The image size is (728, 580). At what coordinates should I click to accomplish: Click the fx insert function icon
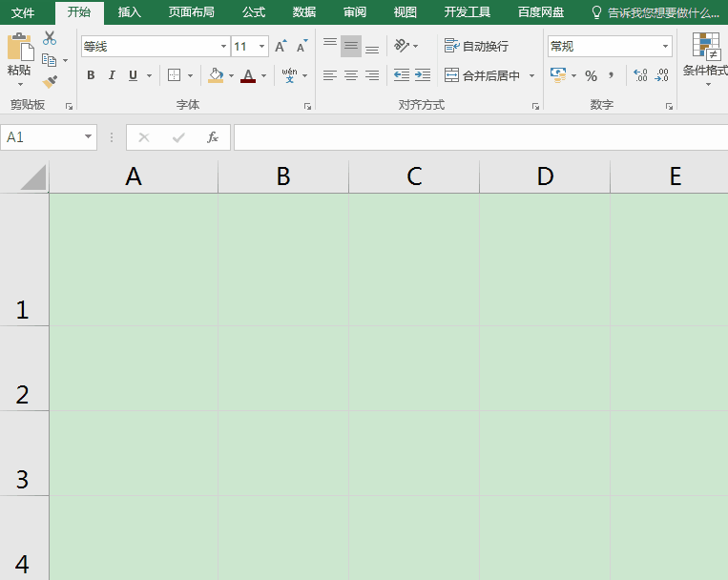point(213,137)
